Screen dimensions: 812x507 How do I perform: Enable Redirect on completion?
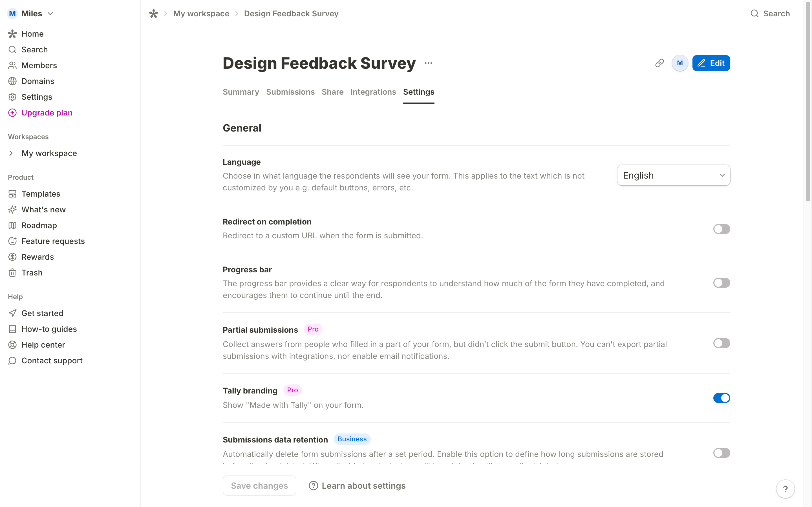click(721, 229)
